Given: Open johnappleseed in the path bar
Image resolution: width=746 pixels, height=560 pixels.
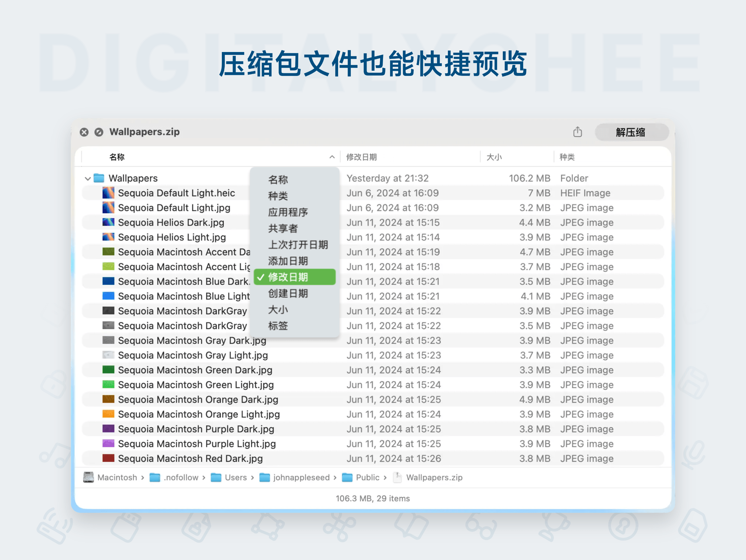Looking at the screenshot, I should coord(301,477).
